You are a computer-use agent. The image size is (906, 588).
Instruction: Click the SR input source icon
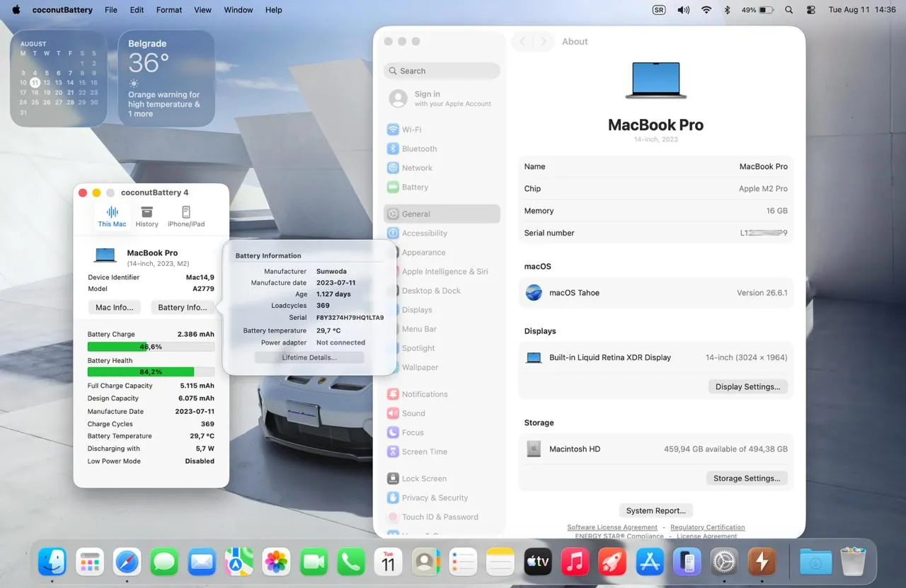coord(659,10)
